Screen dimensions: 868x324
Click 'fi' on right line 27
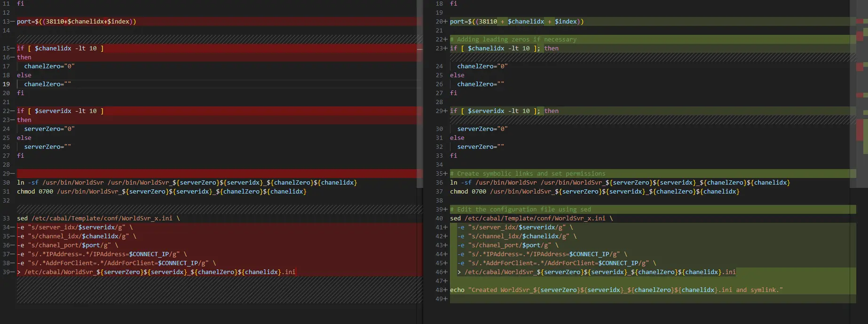[x=453, y=93]
